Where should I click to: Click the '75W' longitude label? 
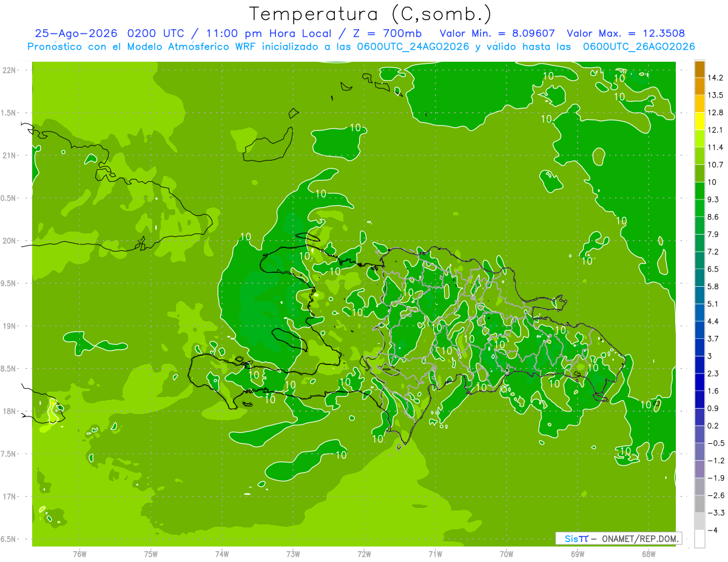coord(151,554)
